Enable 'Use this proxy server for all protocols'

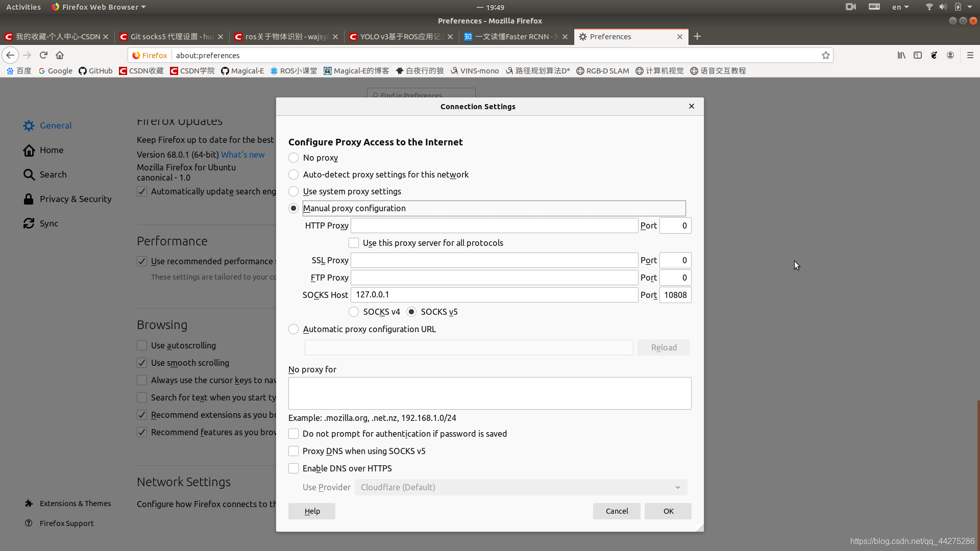[353, 243]
